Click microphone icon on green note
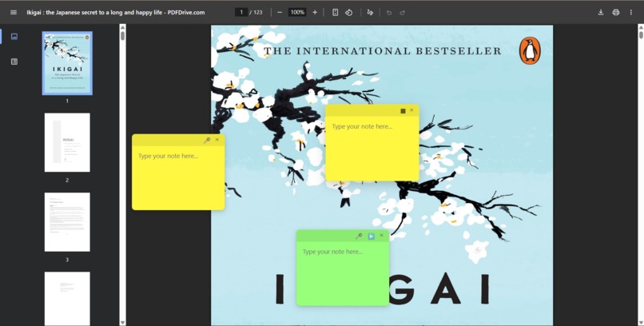The height and width of the screenshot is (326, 644). [359, 236]
